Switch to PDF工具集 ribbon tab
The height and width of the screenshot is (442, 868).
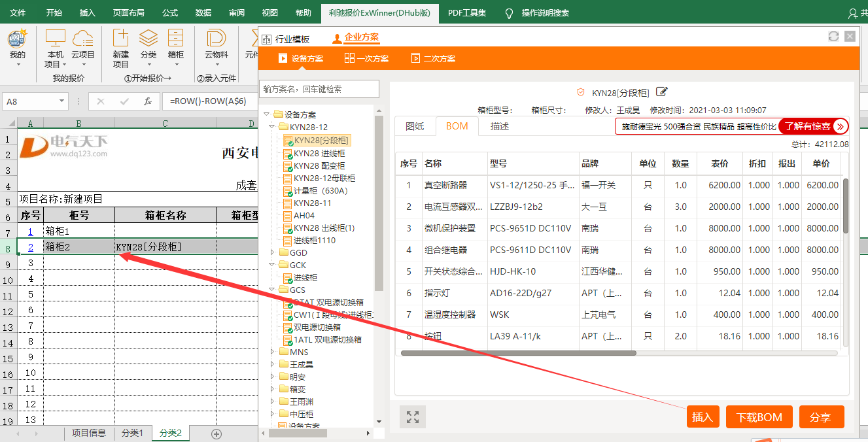[x=467, y=13]
